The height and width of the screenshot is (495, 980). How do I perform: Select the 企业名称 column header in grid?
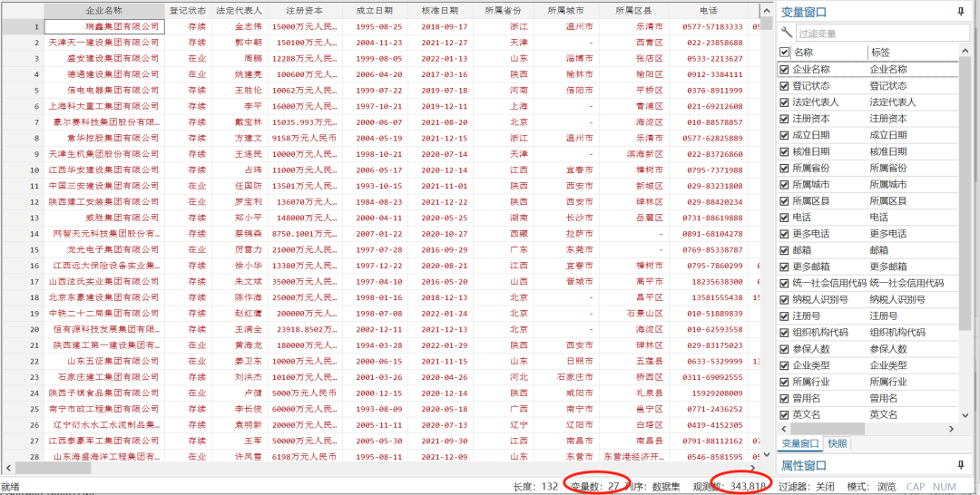tap(104, 11)
